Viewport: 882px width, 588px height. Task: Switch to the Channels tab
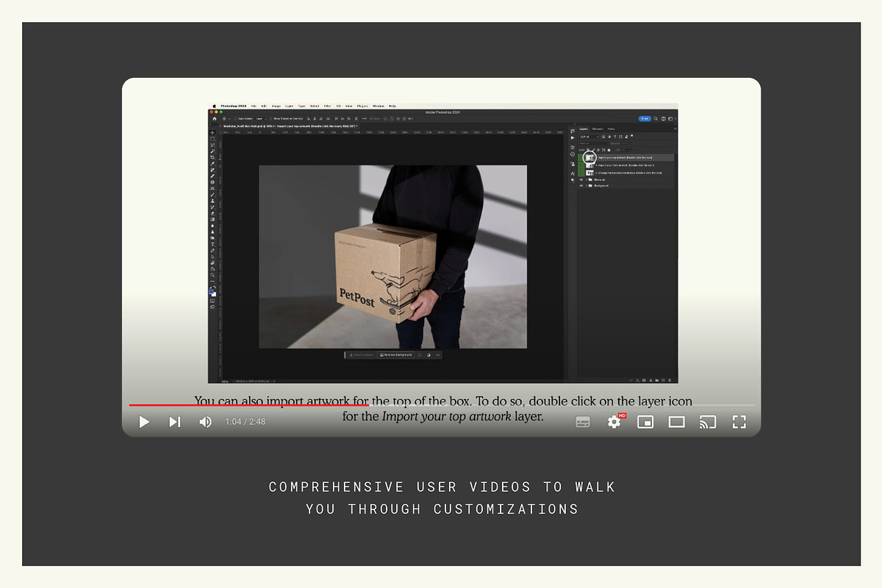598,129
